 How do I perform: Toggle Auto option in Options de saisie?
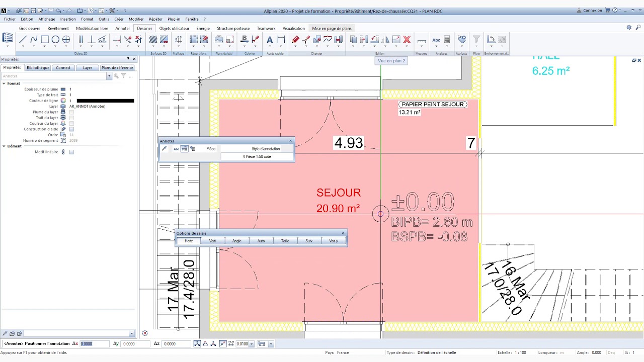[261, 241]
